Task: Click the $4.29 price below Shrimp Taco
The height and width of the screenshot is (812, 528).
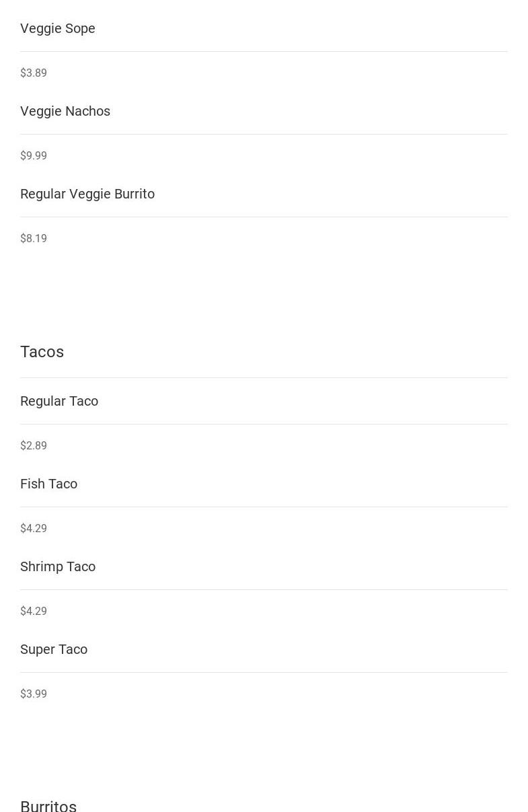Action: pos(34,611)
